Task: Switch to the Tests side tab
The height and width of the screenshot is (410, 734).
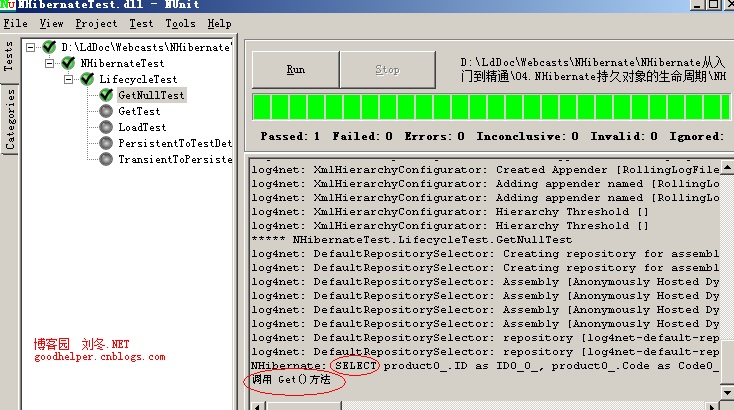Action: coord(8,57)
